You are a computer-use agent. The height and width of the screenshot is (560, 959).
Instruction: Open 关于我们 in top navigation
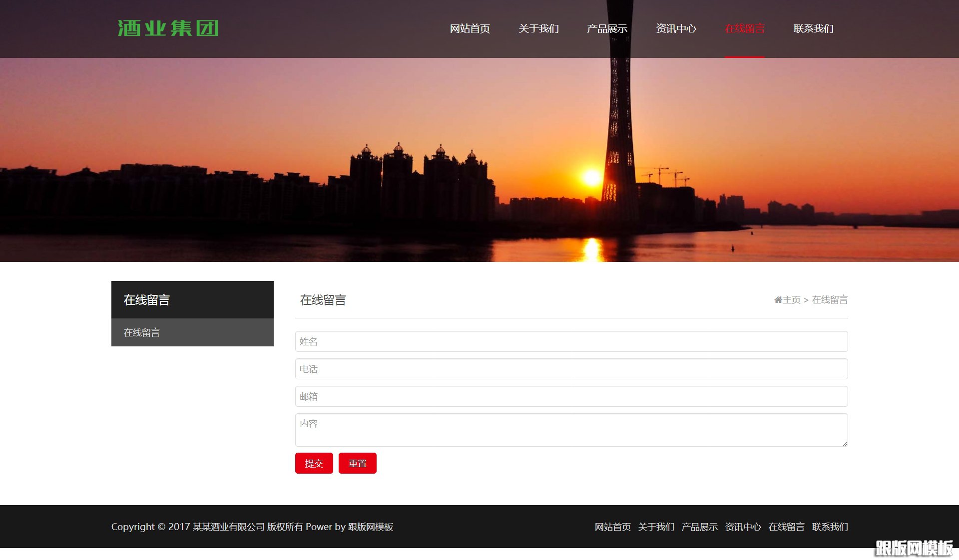[538, 28]
